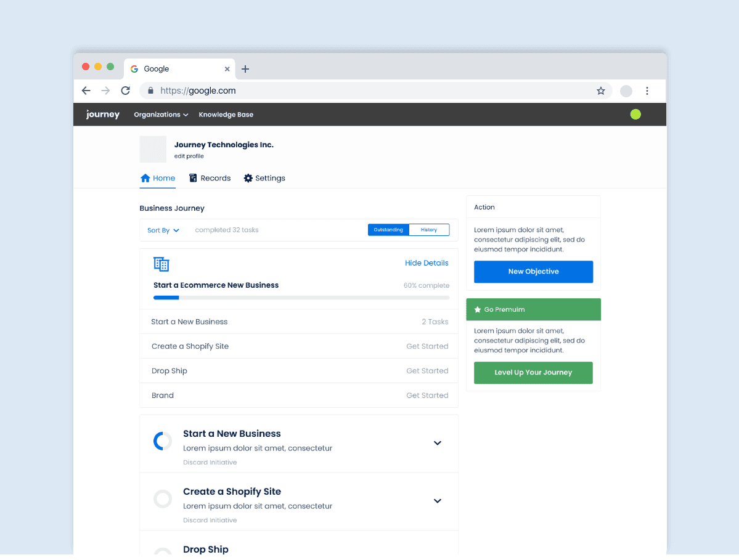Close the Google browser tab
The image size is (739, 560).
(227, 69)
